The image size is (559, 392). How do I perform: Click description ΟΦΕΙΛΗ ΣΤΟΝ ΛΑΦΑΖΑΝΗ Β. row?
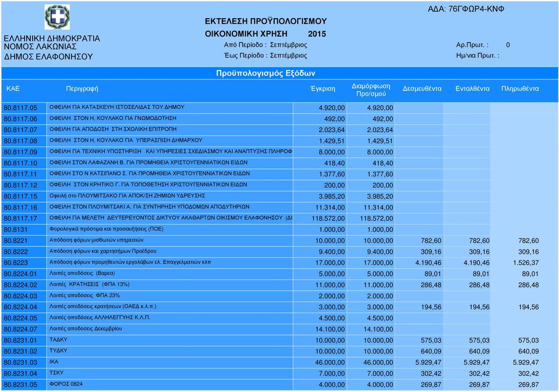pyautogui.click(x=148, y=163)
